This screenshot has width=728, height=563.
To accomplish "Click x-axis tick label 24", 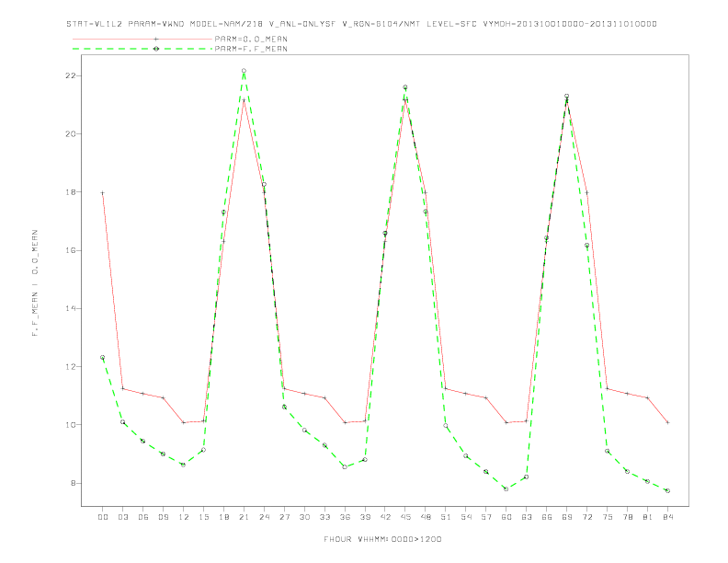I will (264, 517).
